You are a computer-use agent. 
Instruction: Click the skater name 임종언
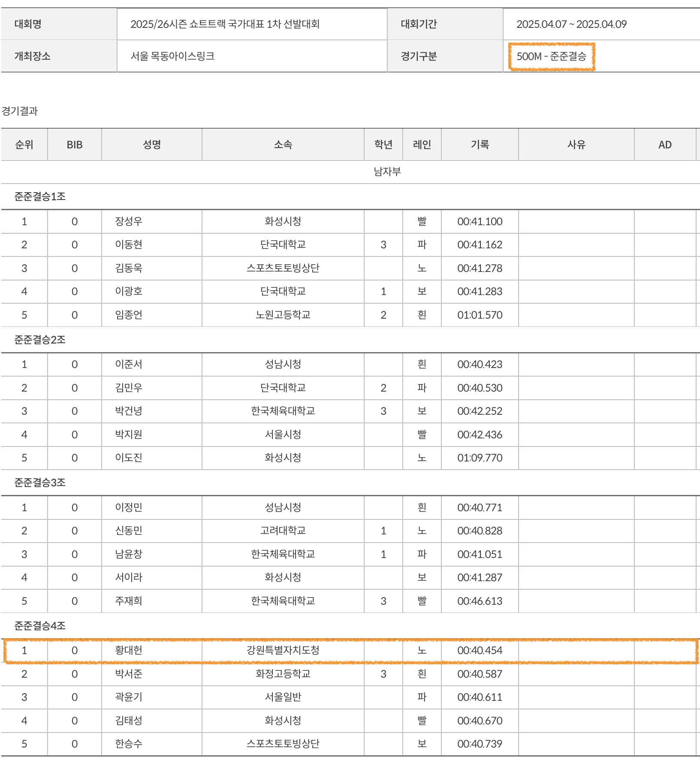(129, 315)
